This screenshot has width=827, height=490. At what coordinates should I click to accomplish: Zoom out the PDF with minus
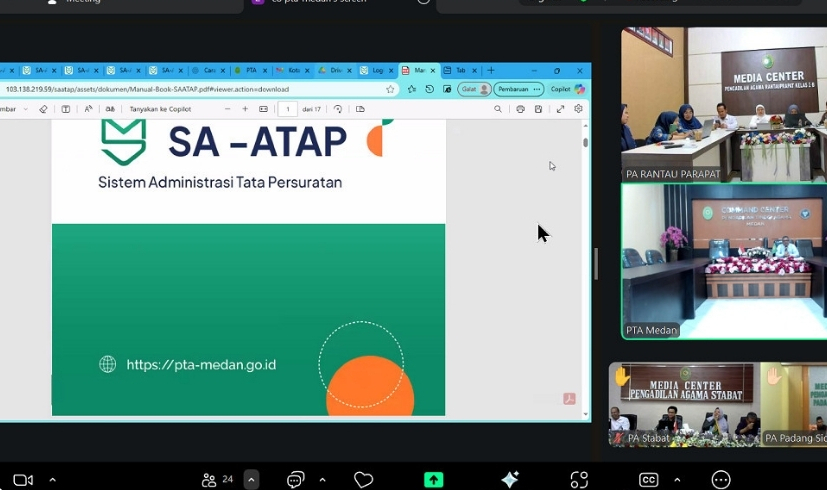click(227, 109)
